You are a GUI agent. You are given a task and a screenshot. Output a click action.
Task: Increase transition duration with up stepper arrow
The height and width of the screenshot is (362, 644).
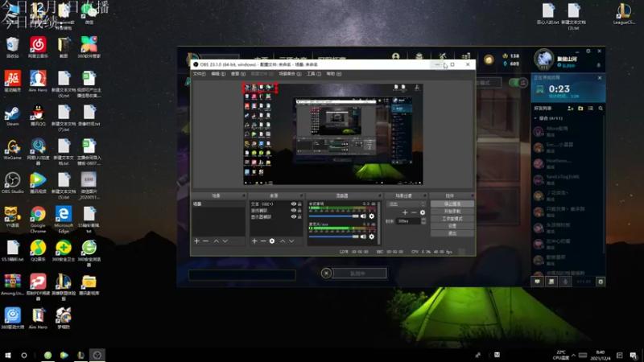click(423, 220)
